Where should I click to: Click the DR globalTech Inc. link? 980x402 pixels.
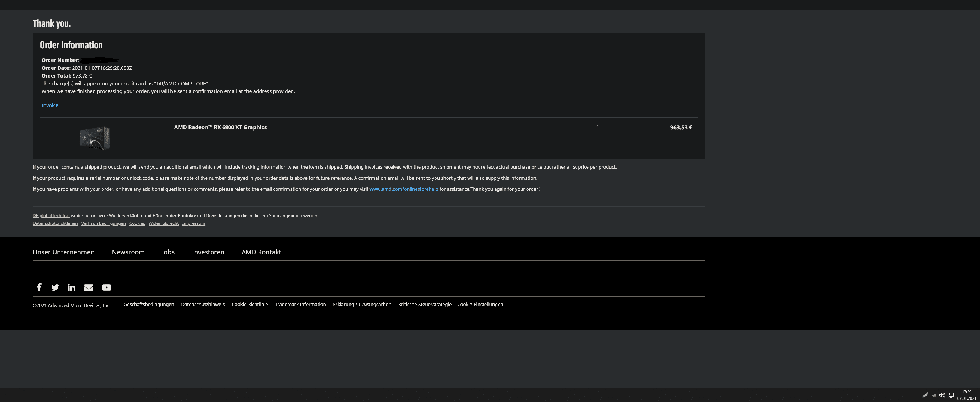tap(51, 216)
